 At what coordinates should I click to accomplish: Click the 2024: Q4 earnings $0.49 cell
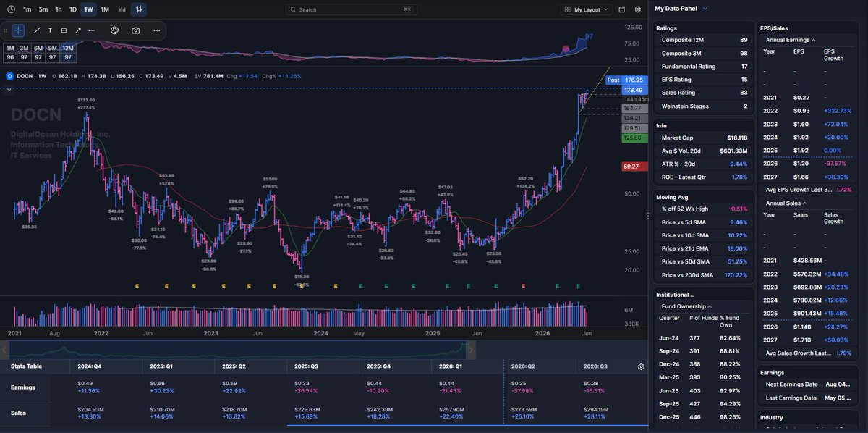(84, 383)
